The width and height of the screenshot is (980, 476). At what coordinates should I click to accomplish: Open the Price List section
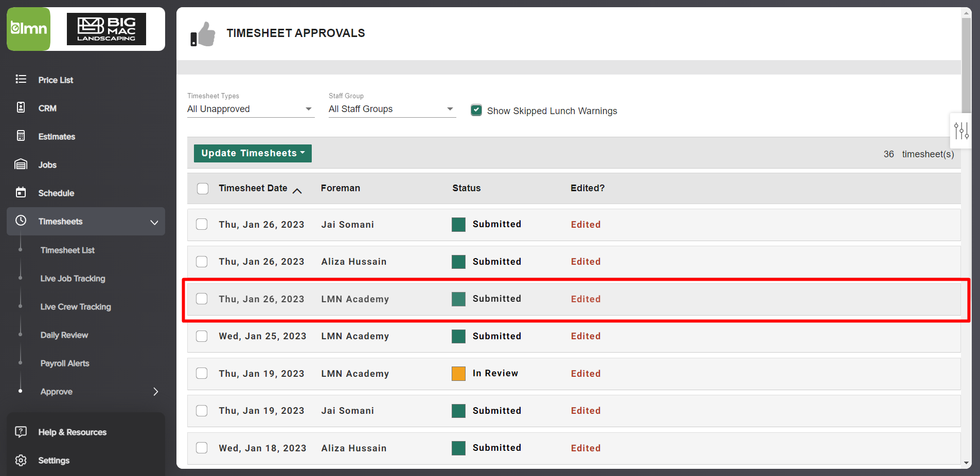click(x=56, y=80)
